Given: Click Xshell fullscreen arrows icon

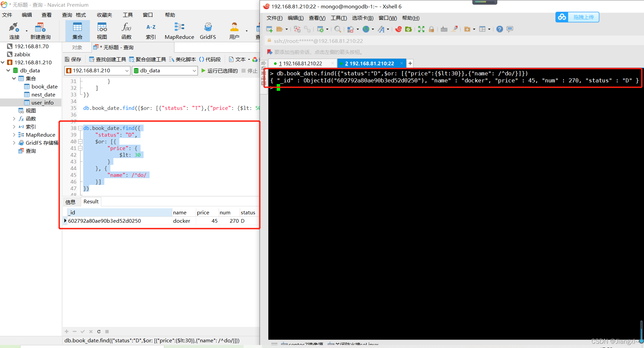Looking at the screenshot, I should point(421,29).
